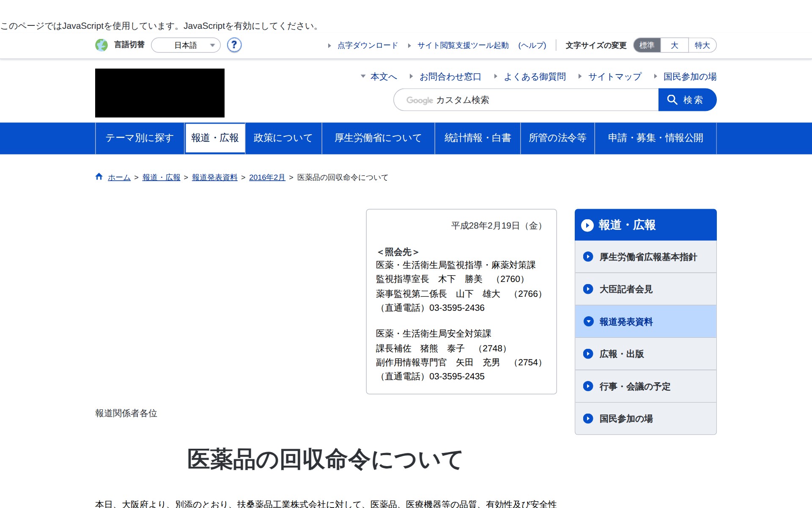Click arrow icon beside 国民参加の場 sidebar item

pyautogui.click(x=588, y=419)
